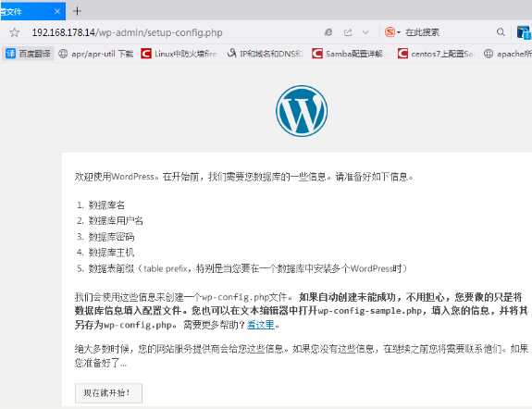Screen dimensions: 532x409
Task: Bookmark this page with the star icon
Action: [x=15, y=32]
